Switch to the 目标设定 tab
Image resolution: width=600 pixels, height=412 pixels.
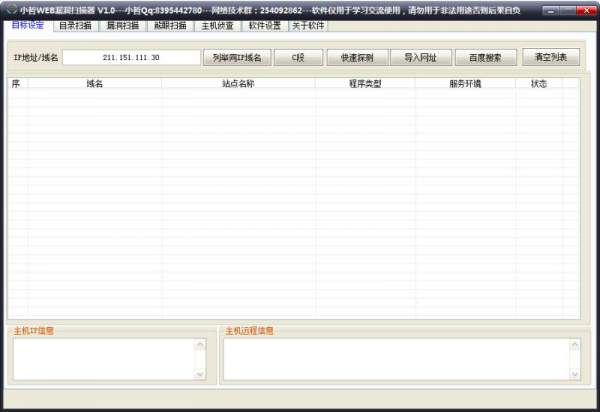point(28,25)
